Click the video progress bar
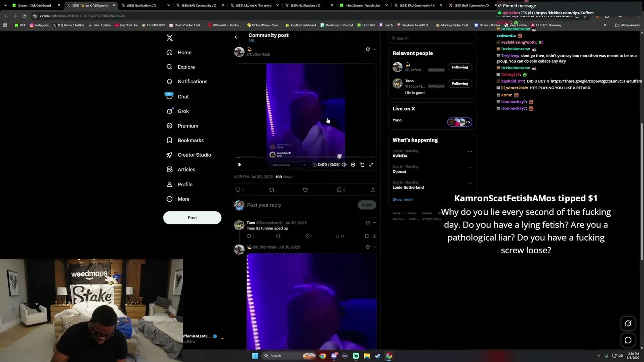 [305, 157]
